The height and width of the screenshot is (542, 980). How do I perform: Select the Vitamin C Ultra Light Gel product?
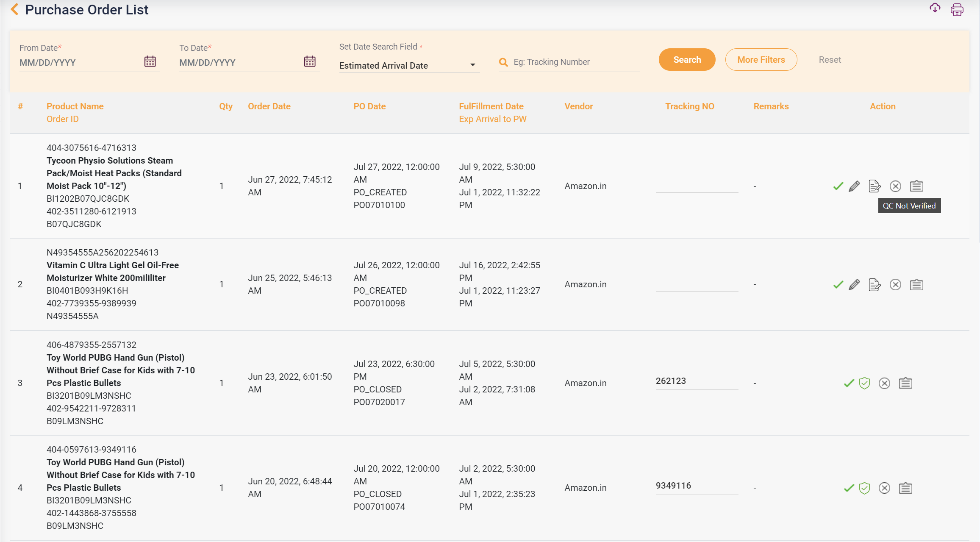pos(113,272)
